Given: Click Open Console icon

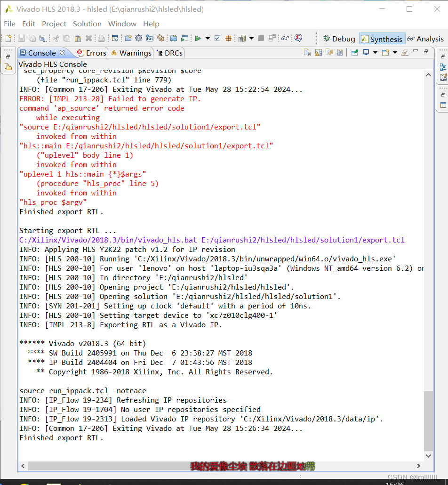Looking at the screenshot, I should click(x=385, y=52).
